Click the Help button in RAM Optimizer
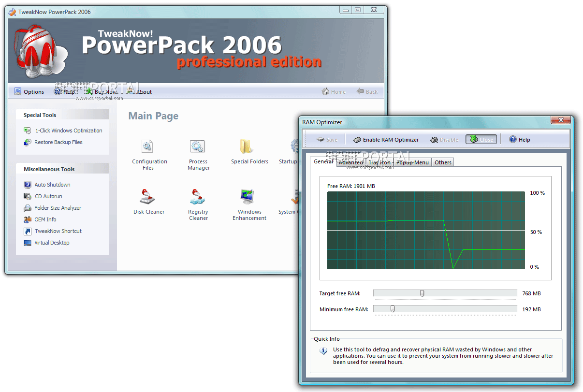583x392 pixels. (520, 140)
